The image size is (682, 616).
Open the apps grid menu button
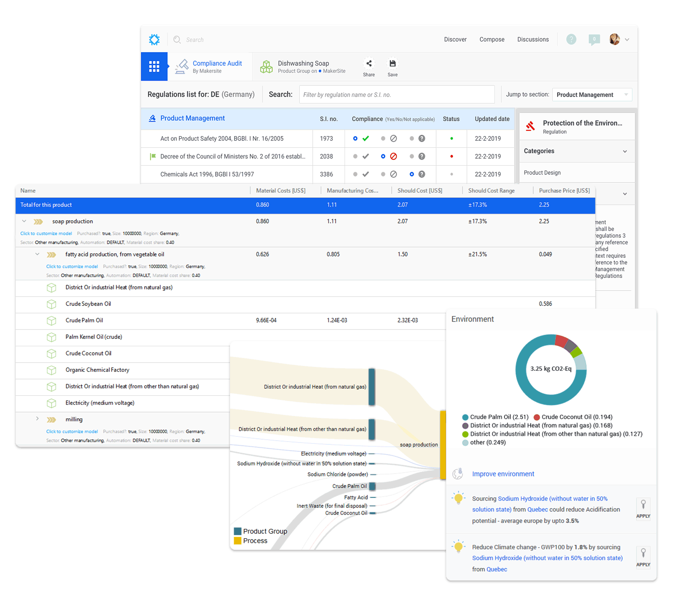[154, 67]
